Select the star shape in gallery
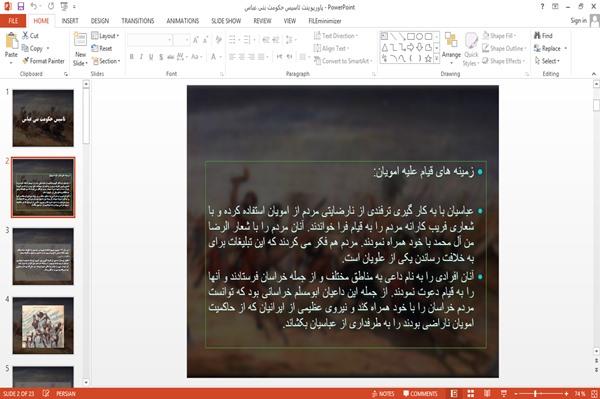Image resolution: width=600 pixels, height=399 pixels. tap(428, 59)
